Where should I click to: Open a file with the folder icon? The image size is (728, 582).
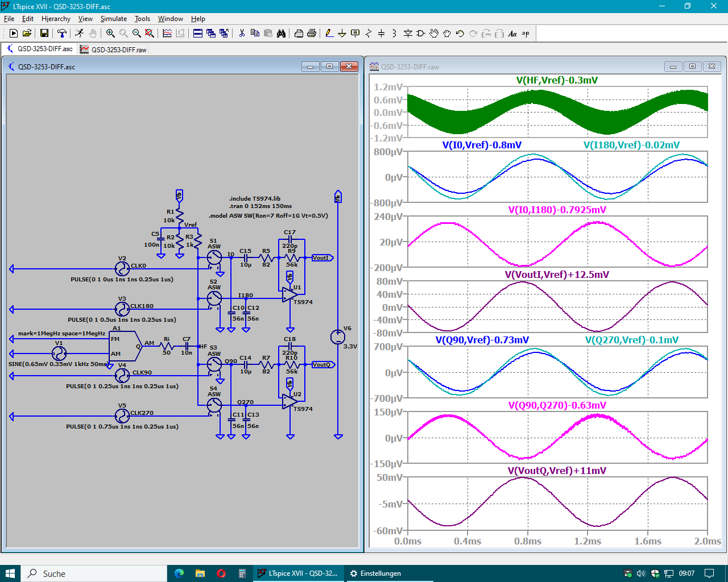click(27, 34)
